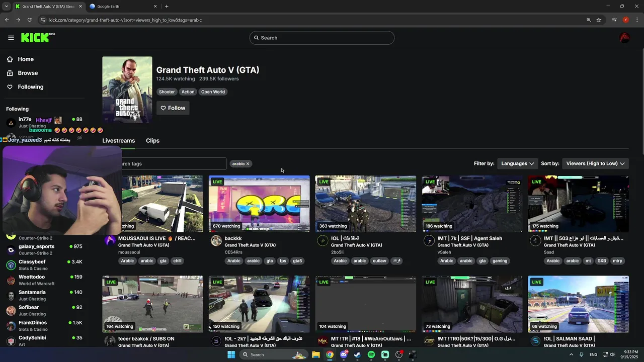This screenshot has height=362, width=644.
Task: Select the Grand Theft Auto V browser tab
Action: (x=48, y=7)
